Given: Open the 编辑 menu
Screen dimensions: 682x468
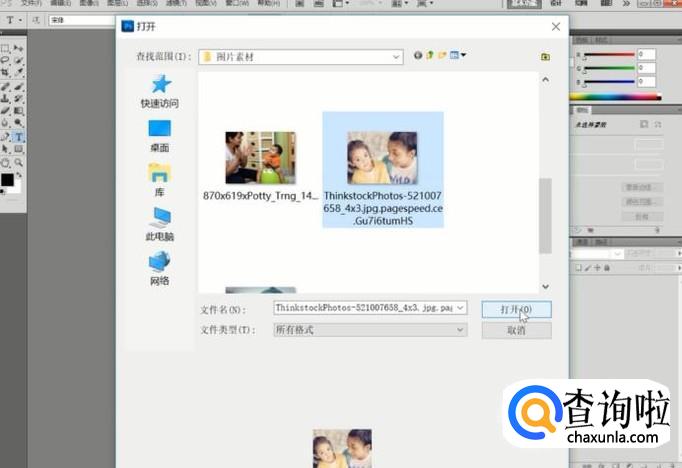Looking at the screenshot, I should 60,3.
